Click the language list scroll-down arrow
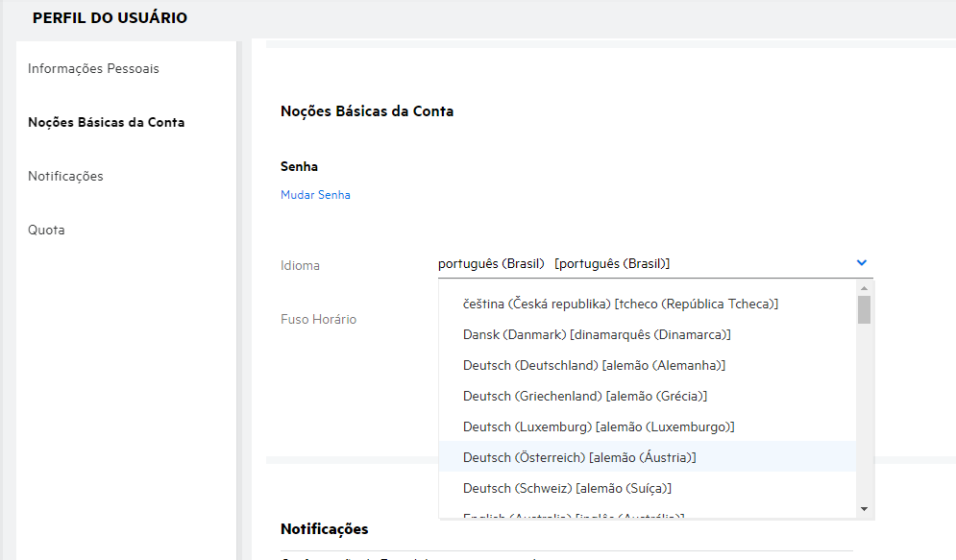The height and width of the screenshot is (560, 956). coord(864,508)
